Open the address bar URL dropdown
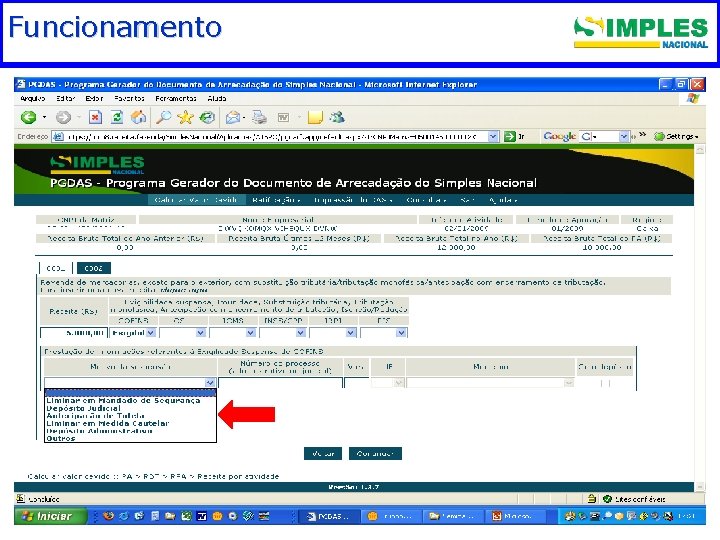720x540 pixels. tap(493, 137)
